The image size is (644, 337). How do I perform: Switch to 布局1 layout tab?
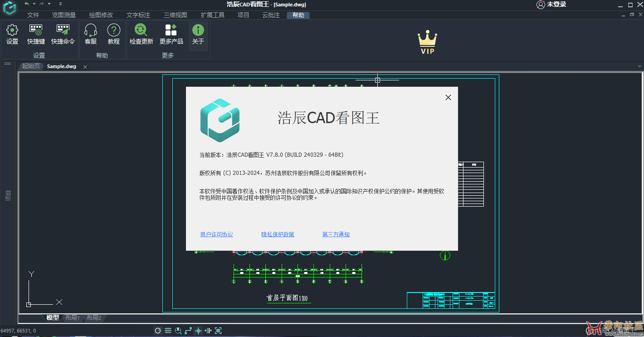[73, 317]
